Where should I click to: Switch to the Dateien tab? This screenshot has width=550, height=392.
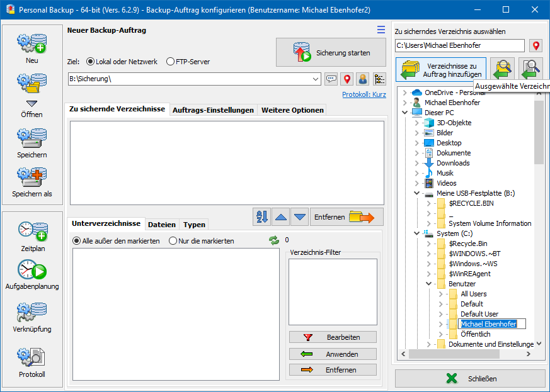[x=162, y=225]
